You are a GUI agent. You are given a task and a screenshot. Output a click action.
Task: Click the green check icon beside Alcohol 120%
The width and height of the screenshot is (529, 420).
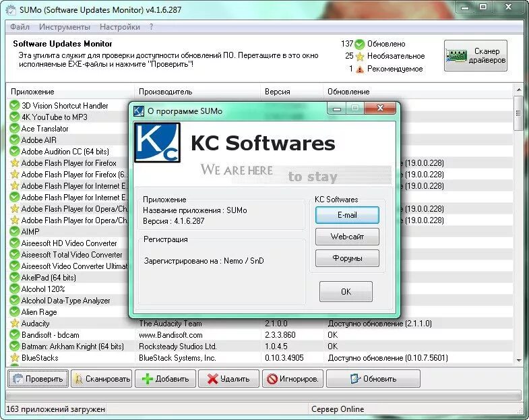[15, 289]
